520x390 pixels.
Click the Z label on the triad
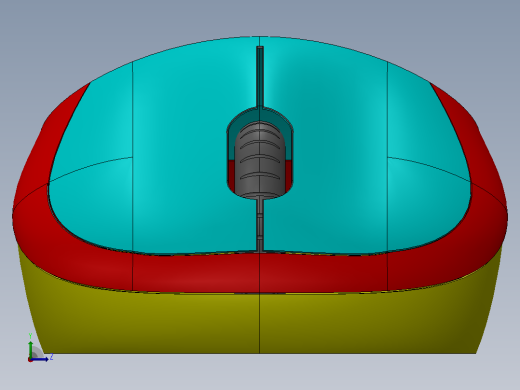[x=51, y=357]
